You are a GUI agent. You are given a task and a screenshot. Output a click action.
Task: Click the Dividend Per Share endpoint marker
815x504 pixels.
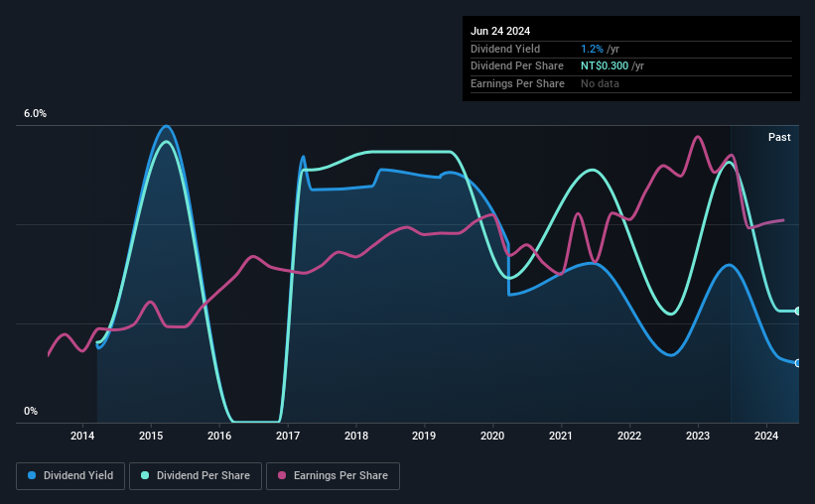click(798, 312)
